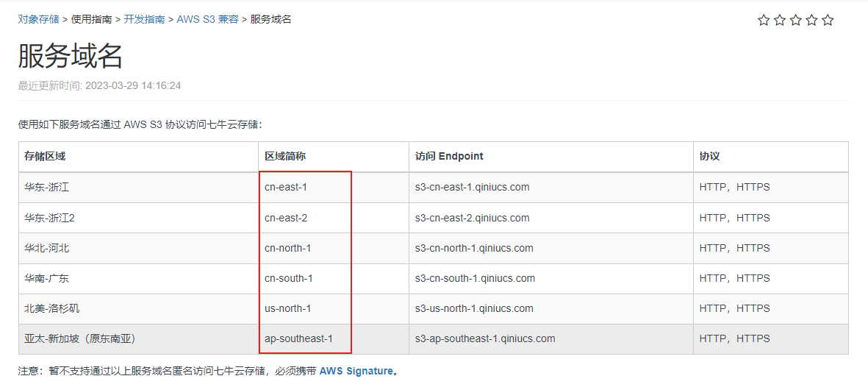868x387 pixels.
Task: Click the second rating star
Action: [x=780, y=21]
